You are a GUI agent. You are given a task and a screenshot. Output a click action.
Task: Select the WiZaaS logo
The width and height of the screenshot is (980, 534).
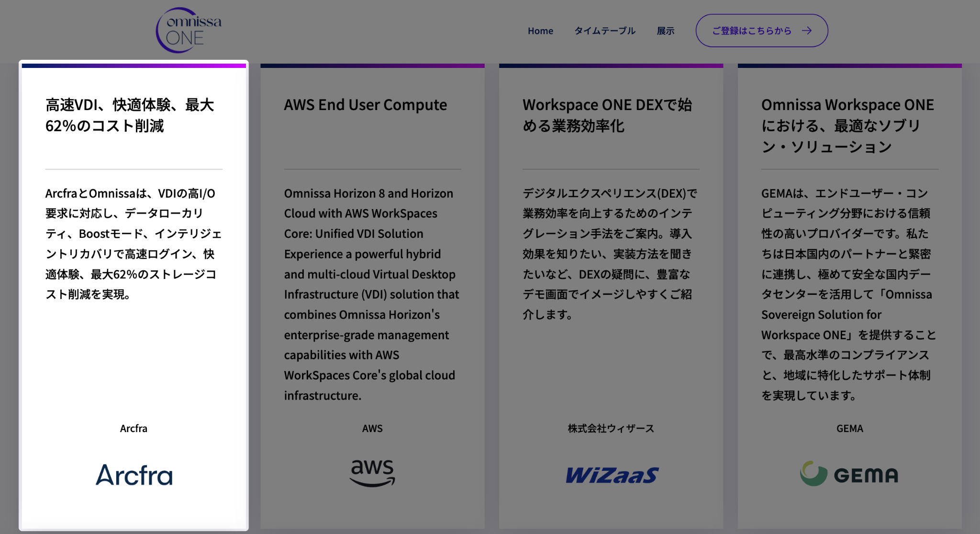tap(611, 475)
